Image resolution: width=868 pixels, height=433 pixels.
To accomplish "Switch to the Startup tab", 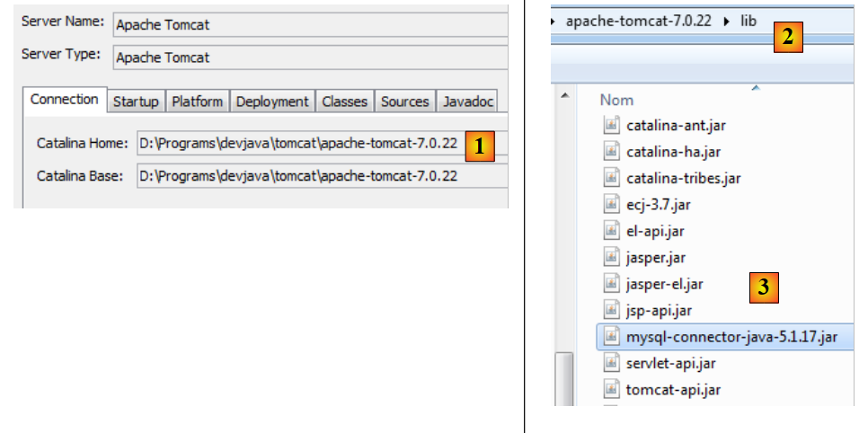I will [136, 102].
